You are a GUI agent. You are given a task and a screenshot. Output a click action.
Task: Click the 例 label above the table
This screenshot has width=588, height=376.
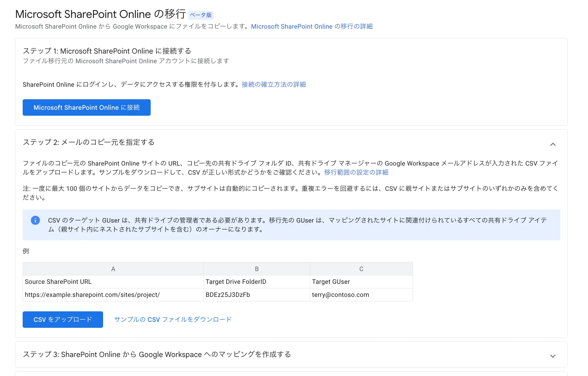point(26,251)
